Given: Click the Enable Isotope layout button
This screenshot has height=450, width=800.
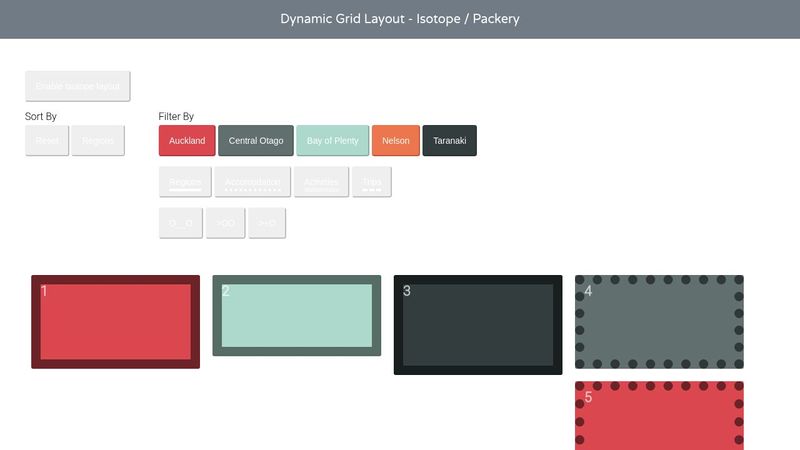Looking at the screenshot, I should 78,86.
